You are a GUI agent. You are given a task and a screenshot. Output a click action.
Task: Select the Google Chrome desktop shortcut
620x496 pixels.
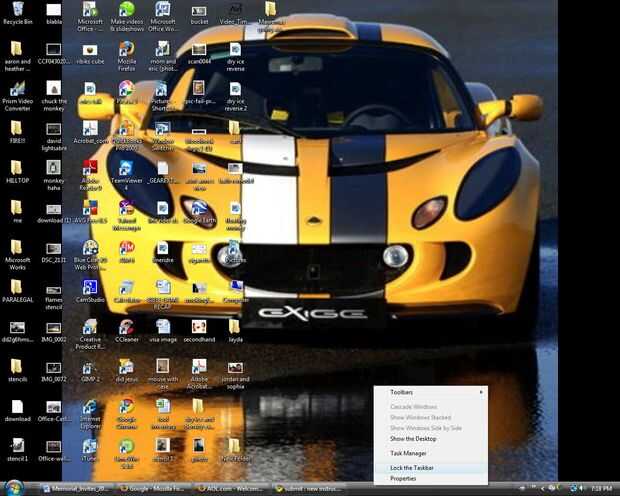point(127,415)
